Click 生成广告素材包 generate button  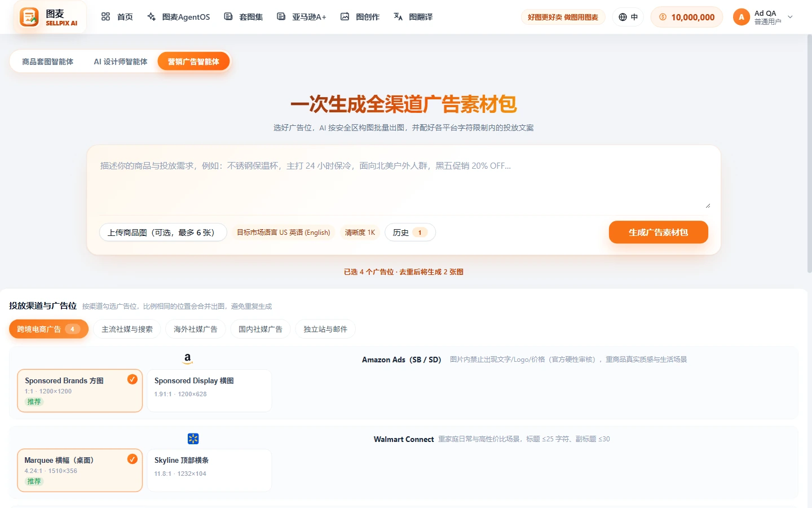click(x=658, y=232)
